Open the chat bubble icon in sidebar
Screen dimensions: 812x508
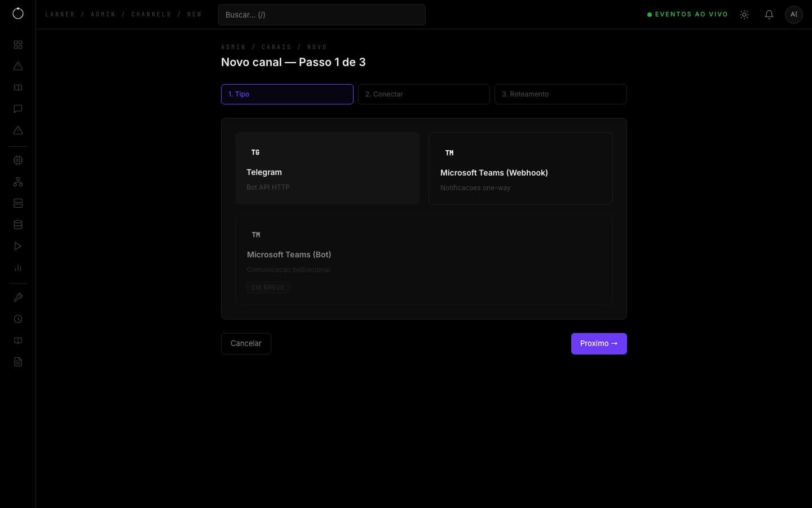click(18, 109)
